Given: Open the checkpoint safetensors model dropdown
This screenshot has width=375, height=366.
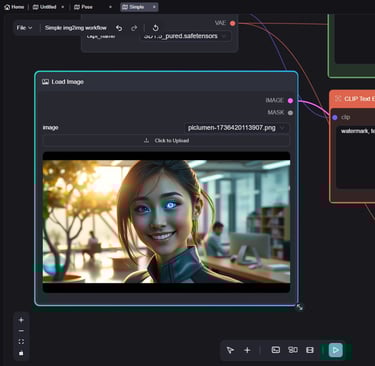Looking at the screenshot, I should 185,36.
